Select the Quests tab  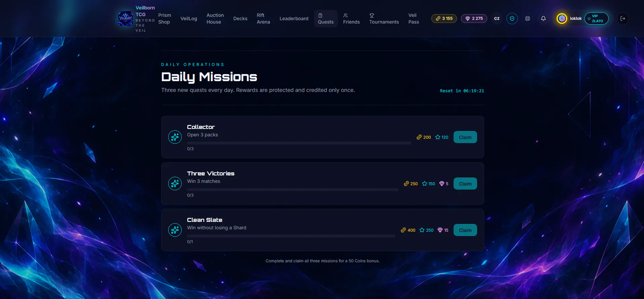tap(326, 19)
